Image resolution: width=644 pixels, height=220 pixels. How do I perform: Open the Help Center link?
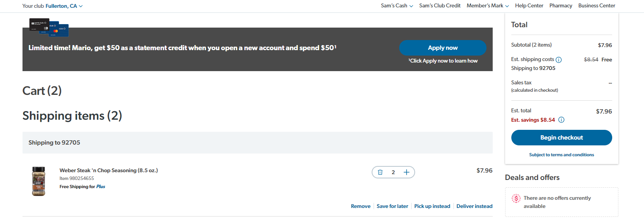(529, 5)
